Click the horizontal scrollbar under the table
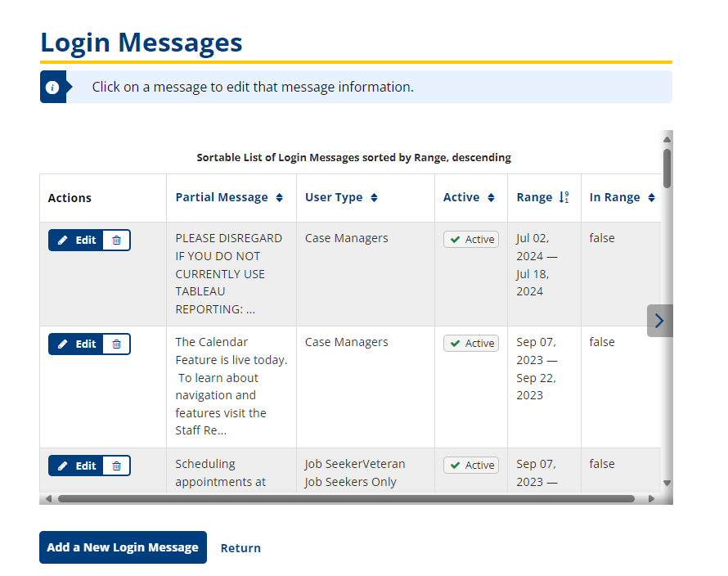Viewport: 728px width, 576px height. pyautogui.click(x=345, y=498)
